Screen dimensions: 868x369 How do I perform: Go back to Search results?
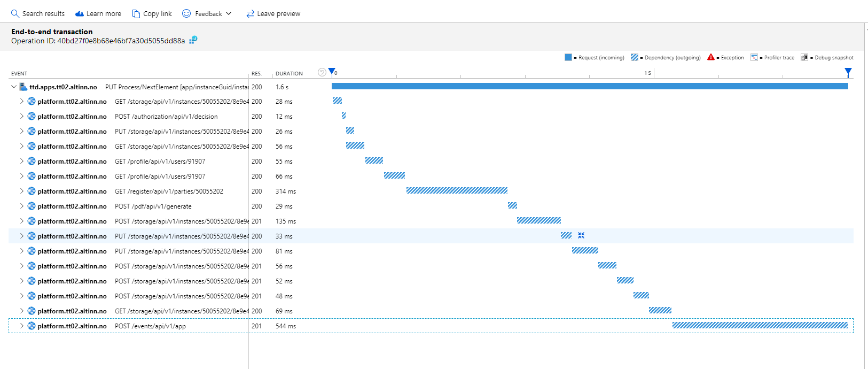(37, 13)
